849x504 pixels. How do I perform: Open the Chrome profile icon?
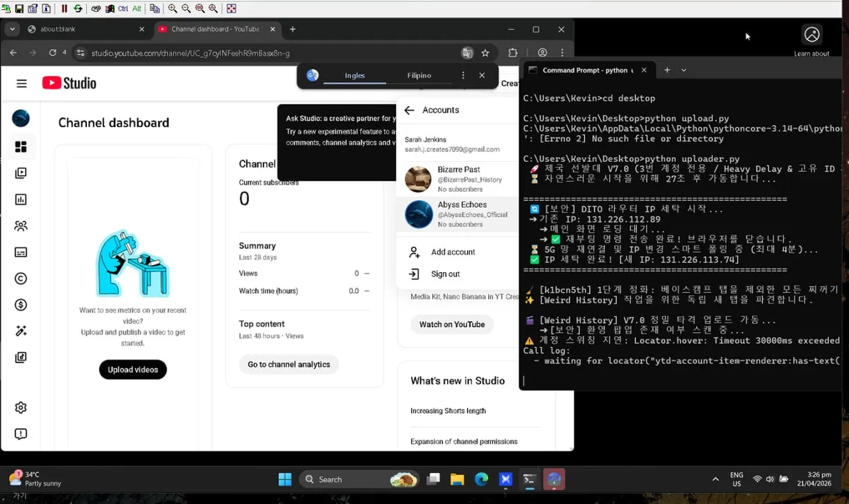coord(543,53)
